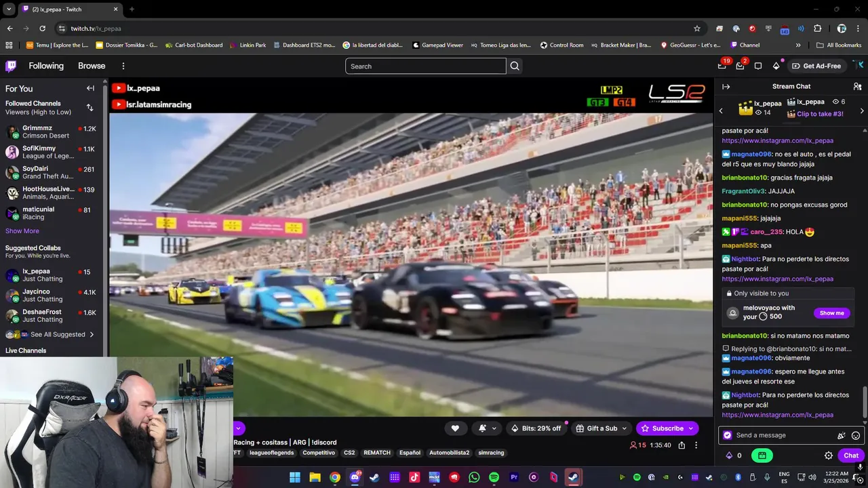Click the heart follow icon under the video

point(455,428)
